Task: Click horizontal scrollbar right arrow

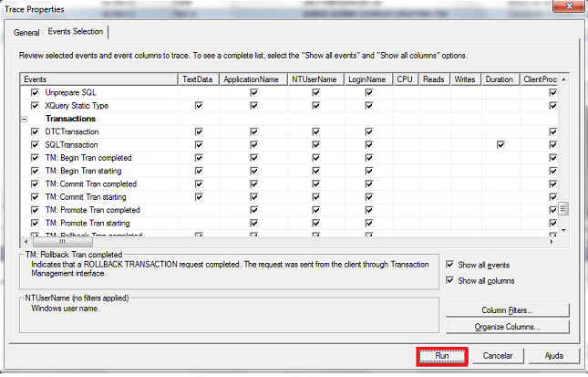Action: tap(552, 242)
